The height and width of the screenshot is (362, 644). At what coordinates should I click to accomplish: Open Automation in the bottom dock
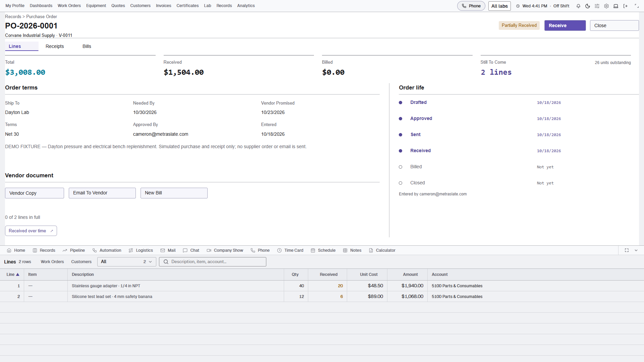pyautogui.click(x=107, y=250)
